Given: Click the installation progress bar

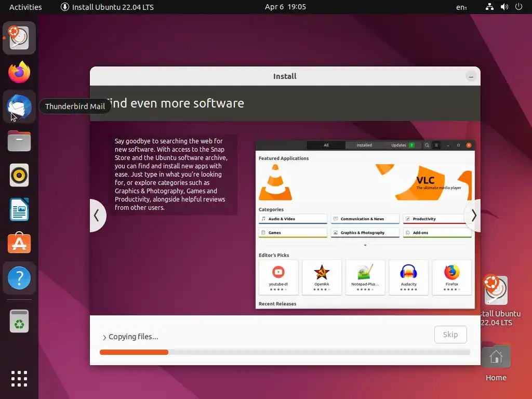Looking at the screenshot, I should click(285, 352).
